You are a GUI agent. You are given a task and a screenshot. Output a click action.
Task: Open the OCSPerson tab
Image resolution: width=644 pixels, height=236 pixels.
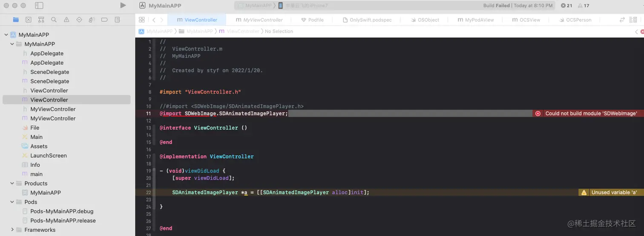pyautogui.click(x=575, y=20)
